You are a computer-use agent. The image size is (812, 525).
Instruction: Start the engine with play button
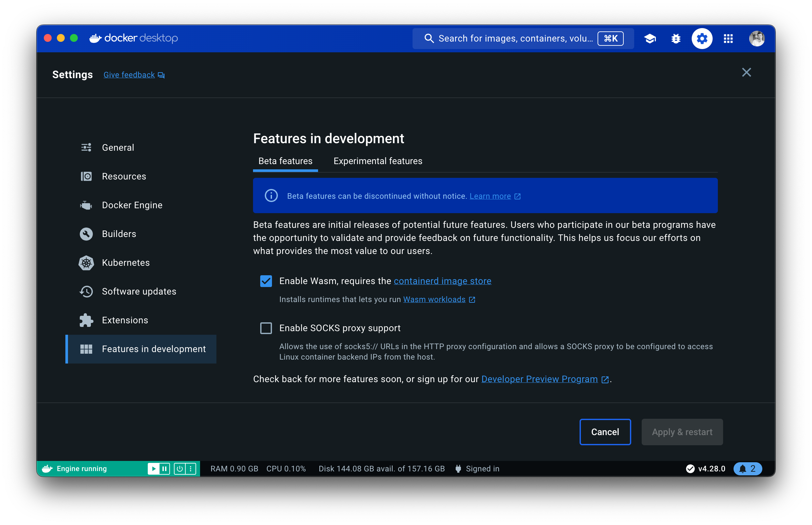click(153, 468)
